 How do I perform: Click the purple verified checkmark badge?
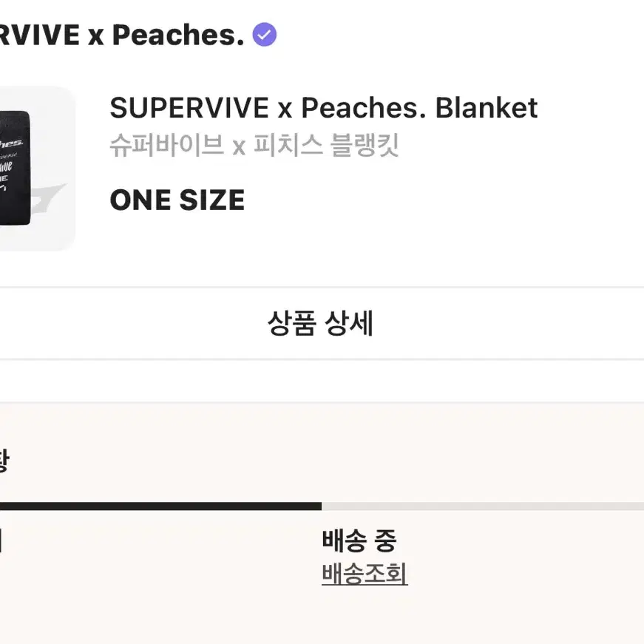pos(264,35)
